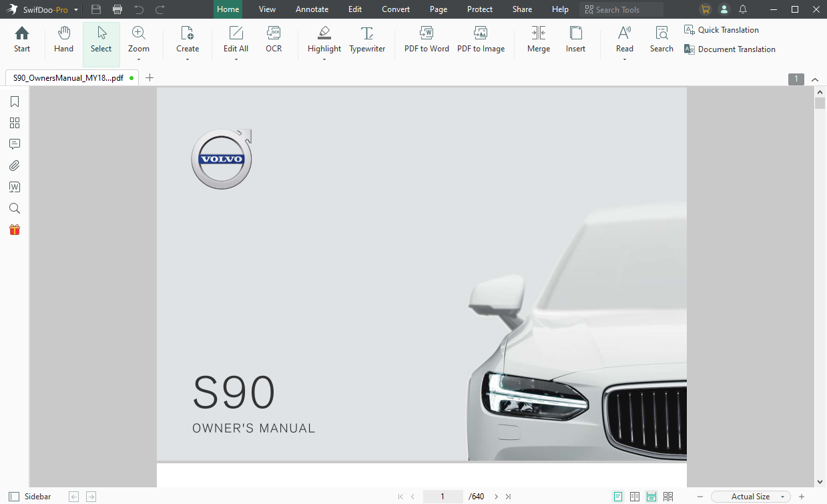Click the vertical scrollbar thumb
827x504 pixels.
(x=820, y=103)
